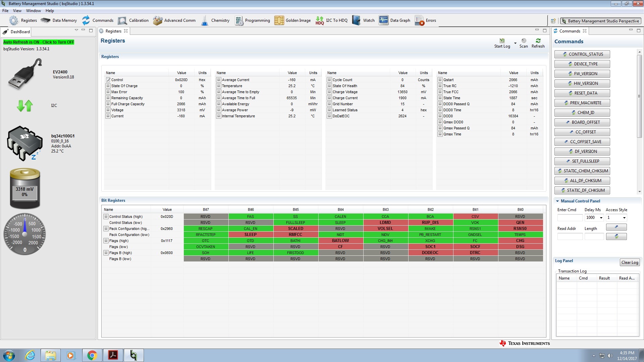Click the Errors toolbar icon
This screenshot has height=362, width=644.
[419, 20]
